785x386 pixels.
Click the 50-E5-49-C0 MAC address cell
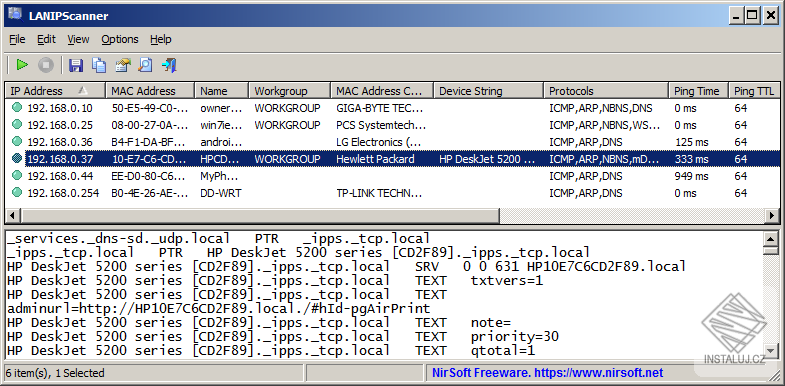150,108
